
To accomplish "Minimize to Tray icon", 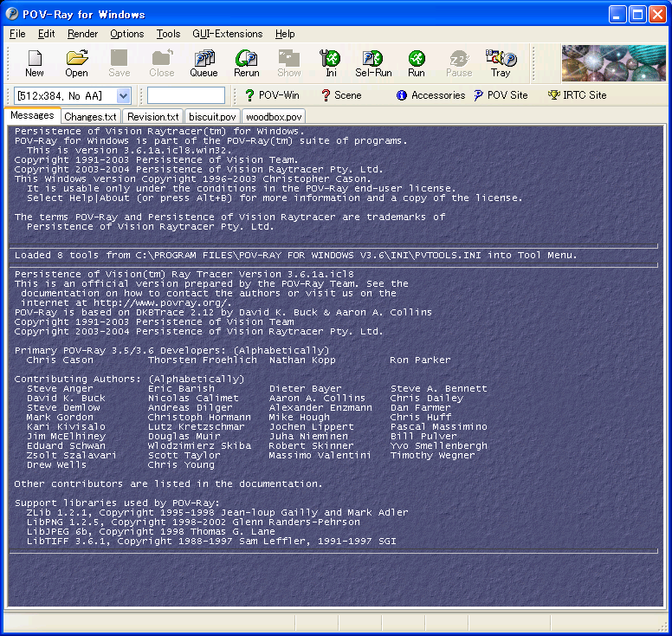I will click(x=501, y=63).
